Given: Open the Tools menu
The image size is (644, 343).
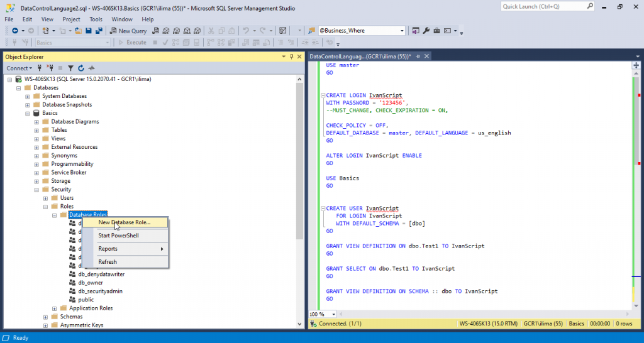Looking at the screenshot, I should (x=96, y=19).
